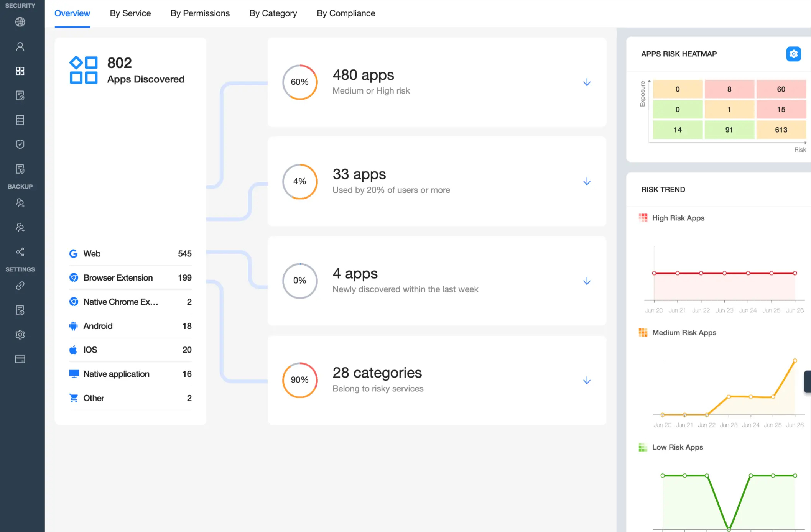Click the 802 Apps Discovered heading
Screen dimensions: 811x532
click(x=146, y=70)
